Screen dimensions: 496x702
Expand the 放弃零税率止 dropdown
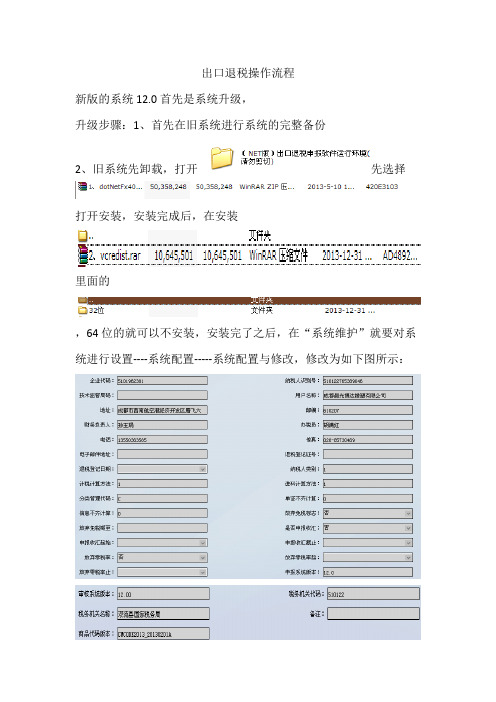pyautogui.click(x=203, y=572)
